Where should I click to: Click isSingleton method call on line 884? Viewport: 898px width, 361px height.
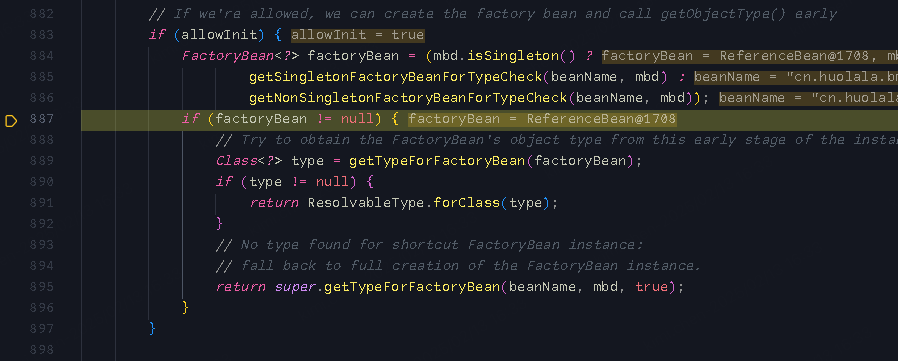click(513, 56)
